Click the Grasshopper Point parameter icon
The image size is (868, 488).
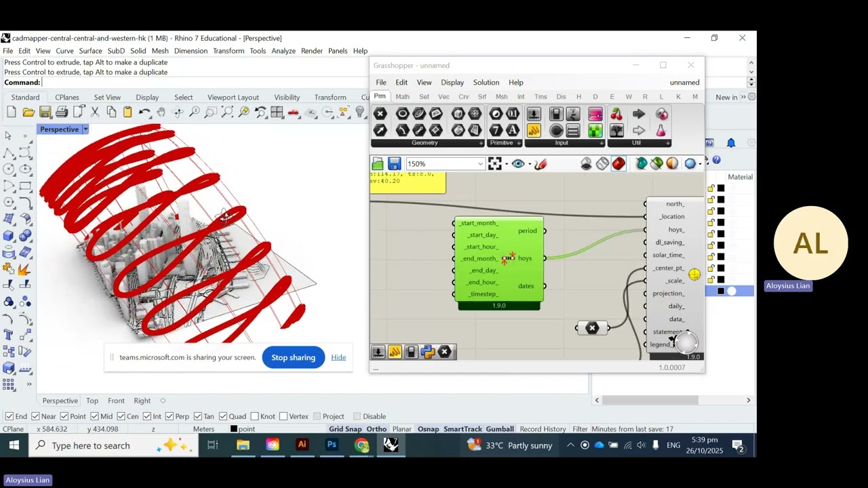pos(380,114)
